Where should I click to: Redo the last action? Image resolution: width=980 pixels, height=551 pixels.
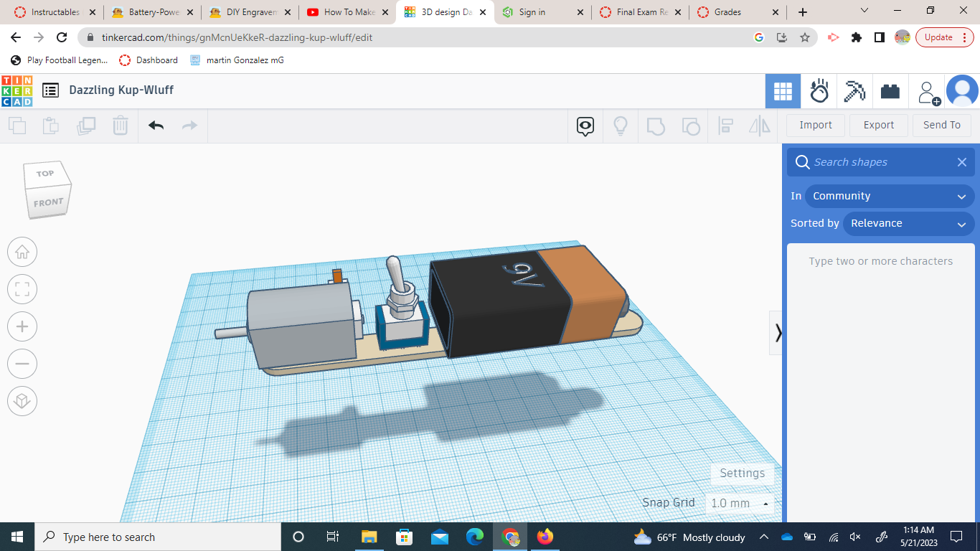coord(189,125)
